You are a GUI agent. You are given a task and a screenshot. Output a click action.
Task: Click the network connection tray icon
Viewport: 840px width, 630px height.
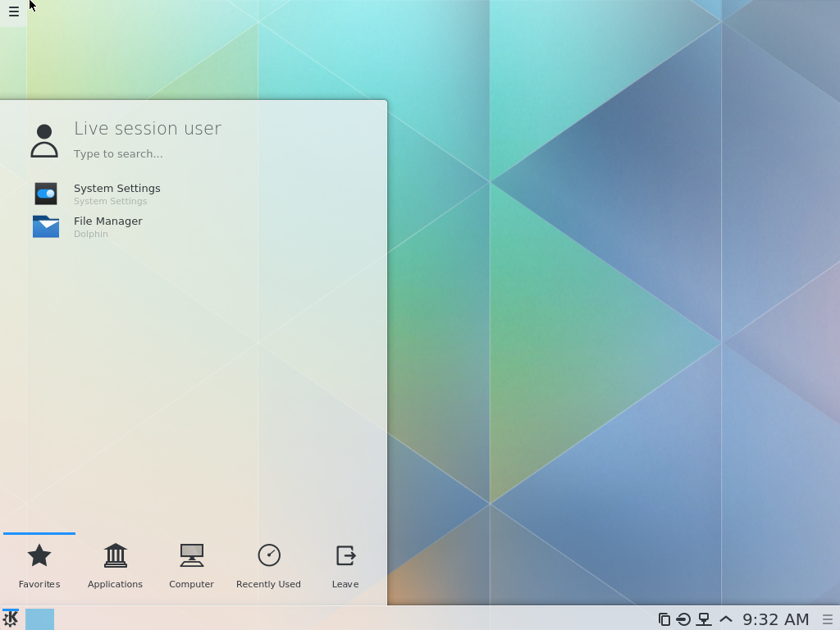pos(704,619)
